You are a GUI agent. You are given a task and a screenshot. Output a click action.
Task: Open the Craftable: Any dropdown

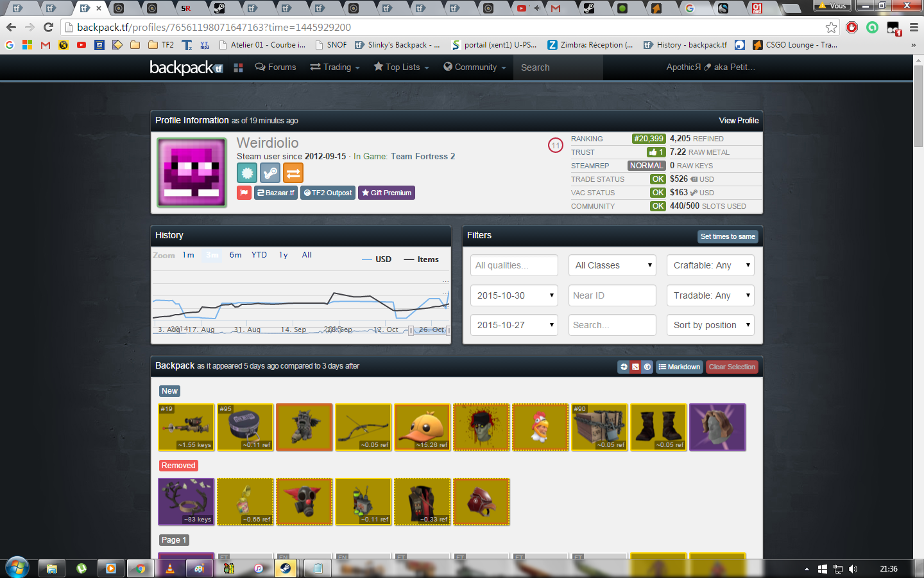710,265
